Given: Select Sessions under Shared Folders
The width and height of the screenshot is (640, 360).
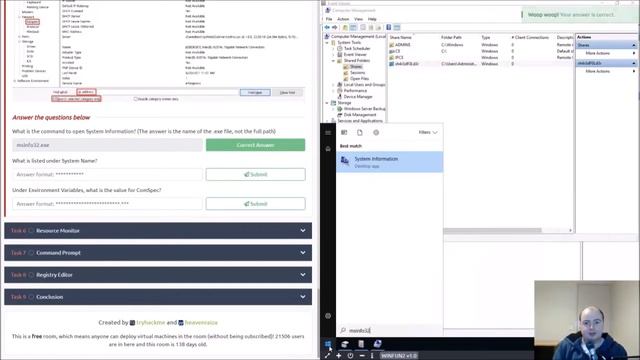Looking at the screenshot, I should pyautogui.click(x=358, y=72).
